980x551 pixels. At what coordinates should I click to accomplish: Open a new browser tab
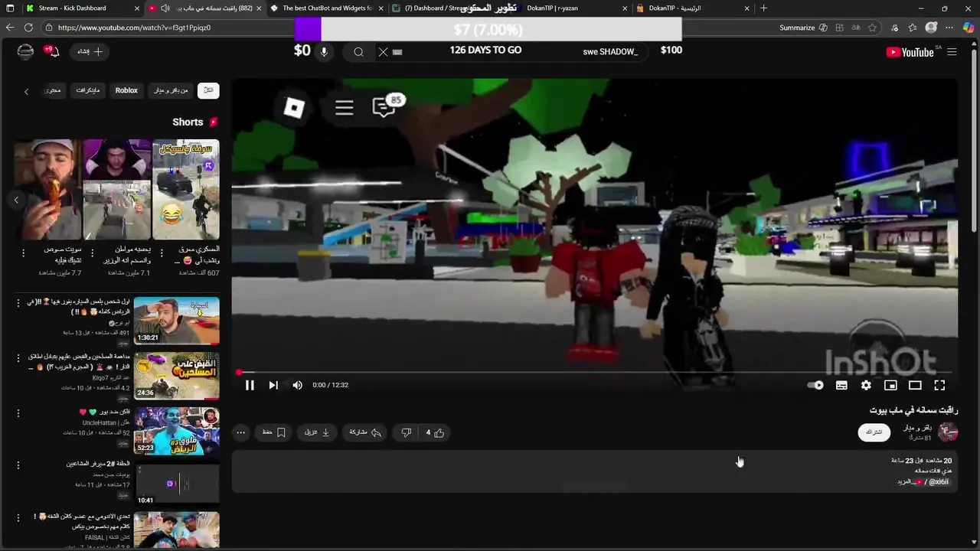pos(763,8)
